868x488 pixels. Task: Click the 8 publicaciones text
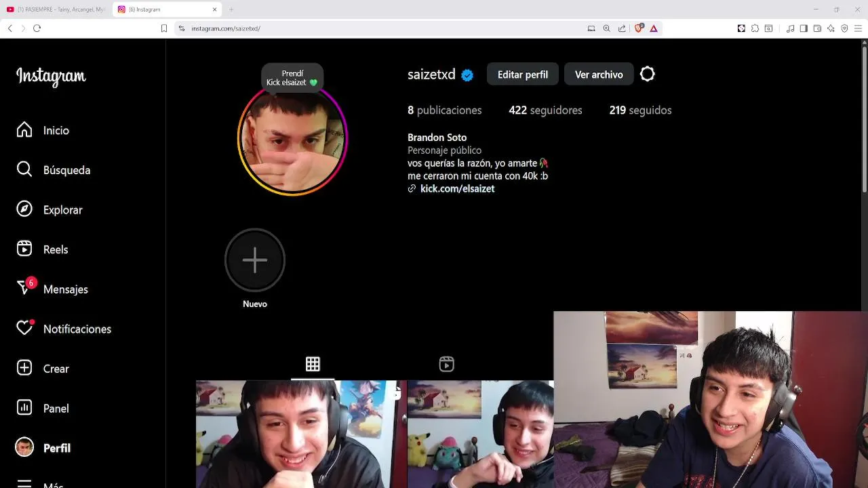pyautogui.click(x=444, y=110)
